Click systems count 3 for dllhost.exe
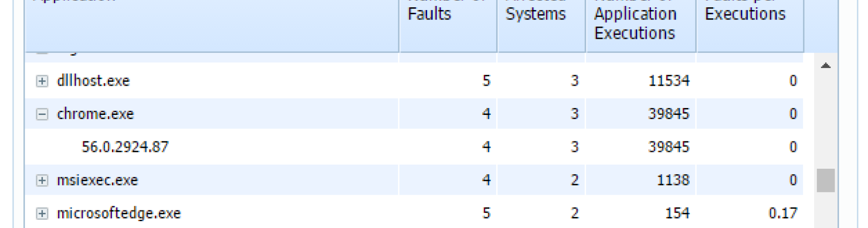The height and width of the screenshot is (228, 868). (575, 81)
